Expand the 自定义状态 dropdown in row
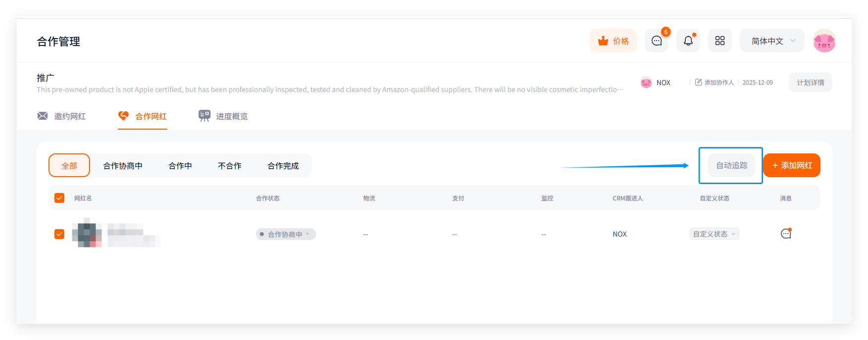868x340 pixels. (714, 234)
